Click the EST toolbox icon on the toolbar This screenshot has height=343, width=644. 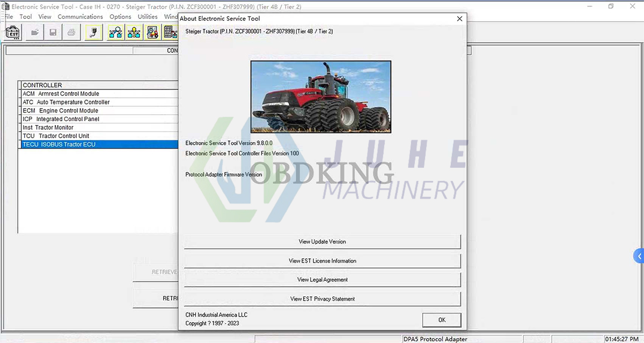point(12,32)
